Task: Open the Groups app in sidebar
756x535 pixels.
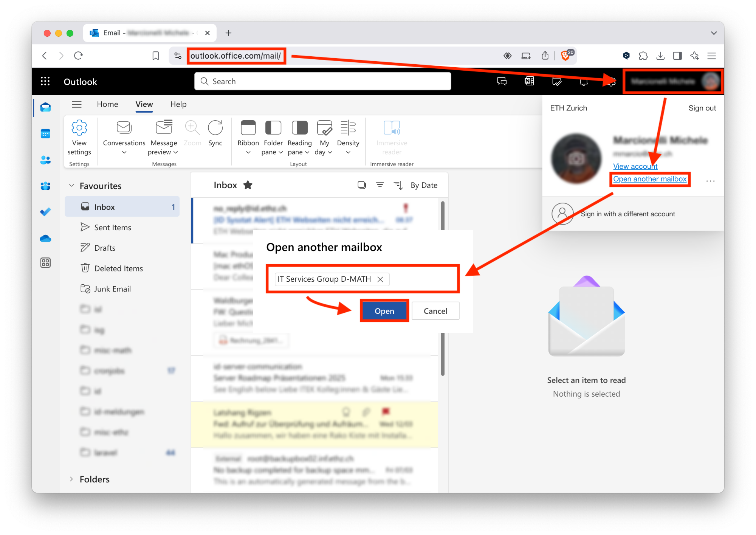Action: 45,186
